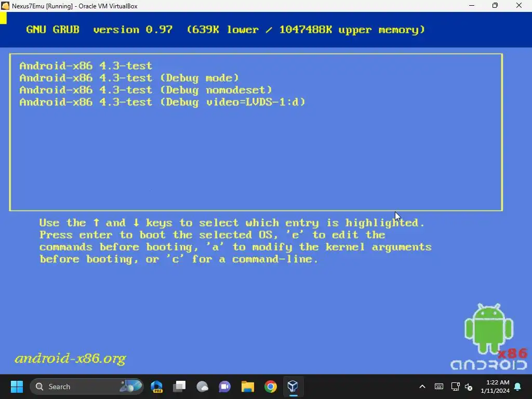Screen dimensions: 532x399
Task: Click the muted volume tray icon
Action: coord(469,387)
